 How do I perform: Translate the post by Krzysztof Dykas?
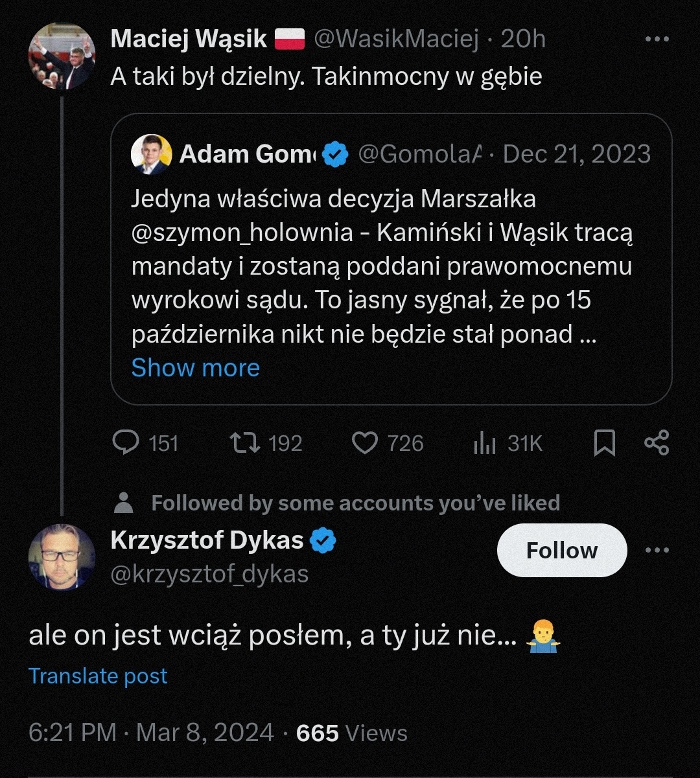click(x=98, y=676)
